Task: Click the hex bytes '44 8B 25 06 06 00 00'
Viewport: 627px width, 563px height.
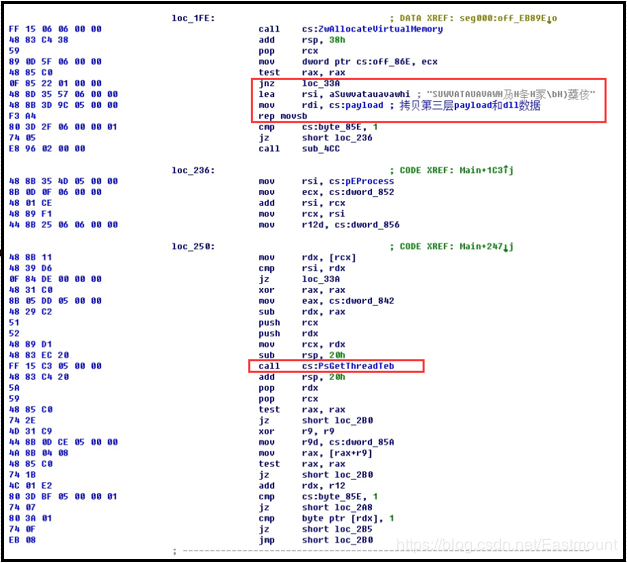Action: tap(63, 225)
